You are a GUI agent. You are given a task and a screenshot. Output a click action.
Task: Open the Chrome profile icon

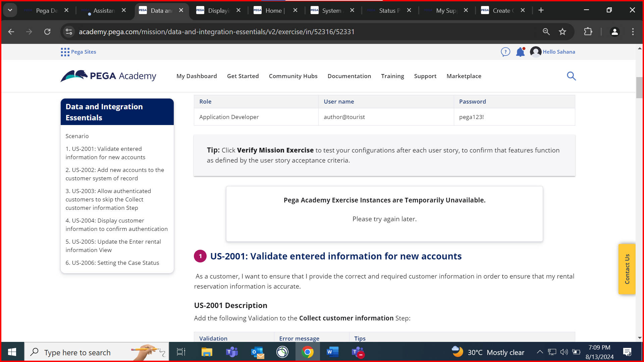click(x=614, y=32)
